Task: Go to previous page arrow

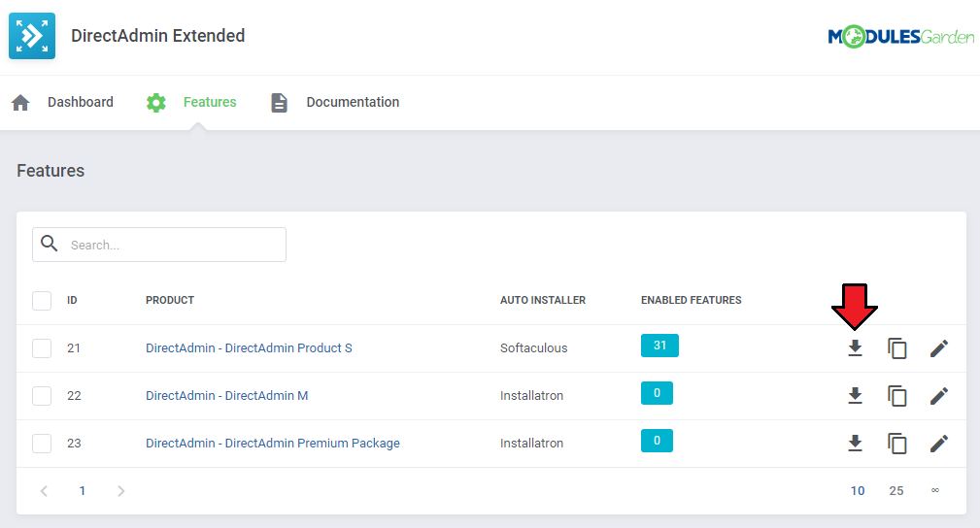Action: point(44,491)
